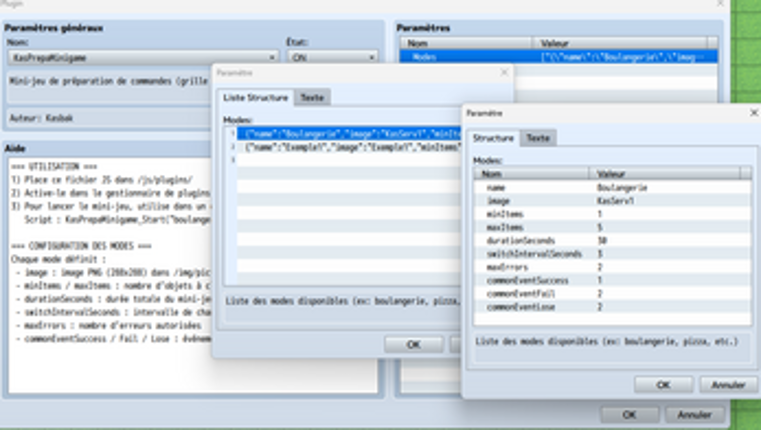
Task: Click OK in the Liste Structure dialog
Action: pyautogui.click(x=414, y=345)
